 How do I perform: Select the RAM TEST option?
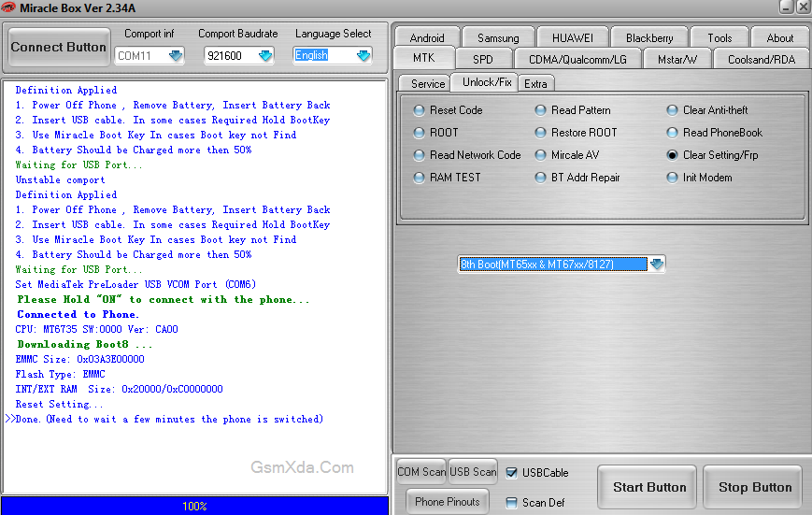coord(419,178)
